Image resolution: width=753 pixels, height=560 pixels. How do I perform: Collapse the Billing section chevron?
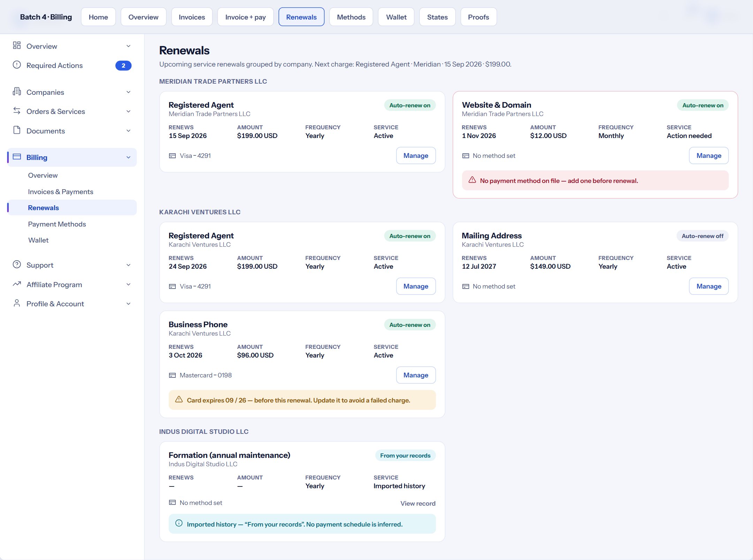(x=128, y=158)
